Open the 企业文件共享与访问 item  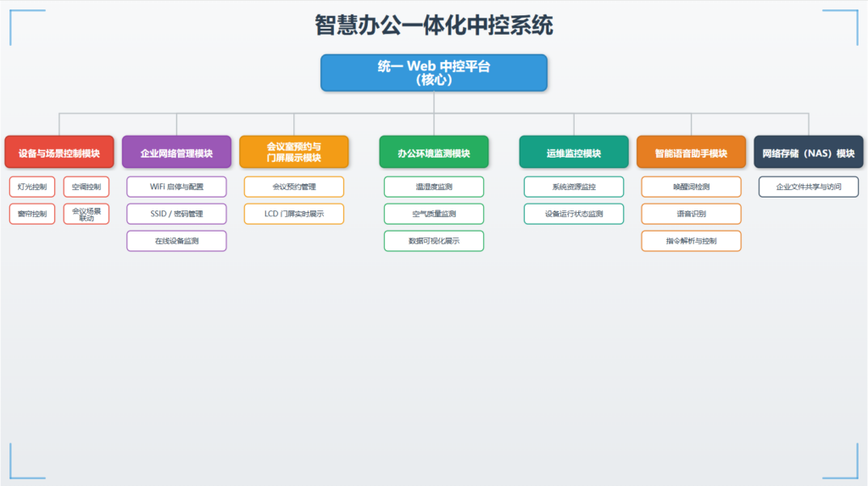click(808, 187)
